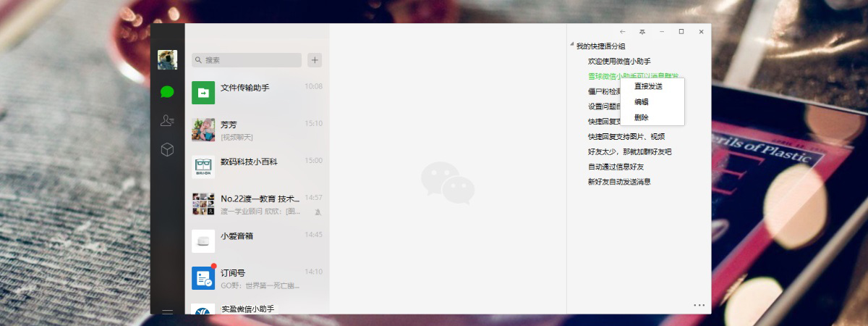The image size is (868, 326).
Task: Open the 订阅号 subscriptions entry
Action: click(258, 279)
